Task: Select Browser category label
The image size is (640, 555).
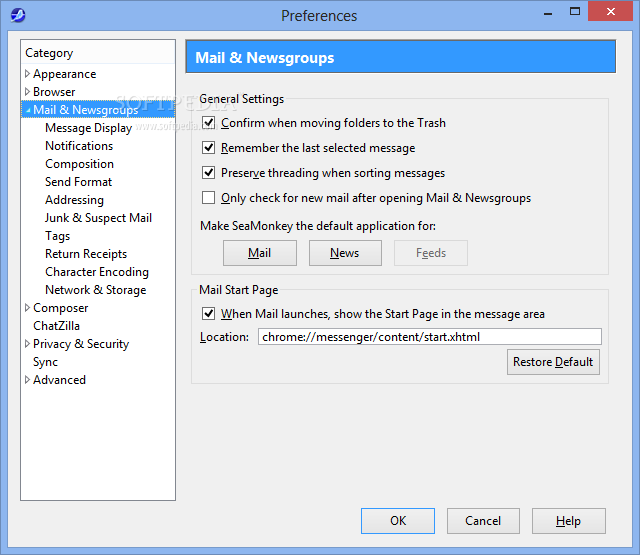Action: pos(54,92)
